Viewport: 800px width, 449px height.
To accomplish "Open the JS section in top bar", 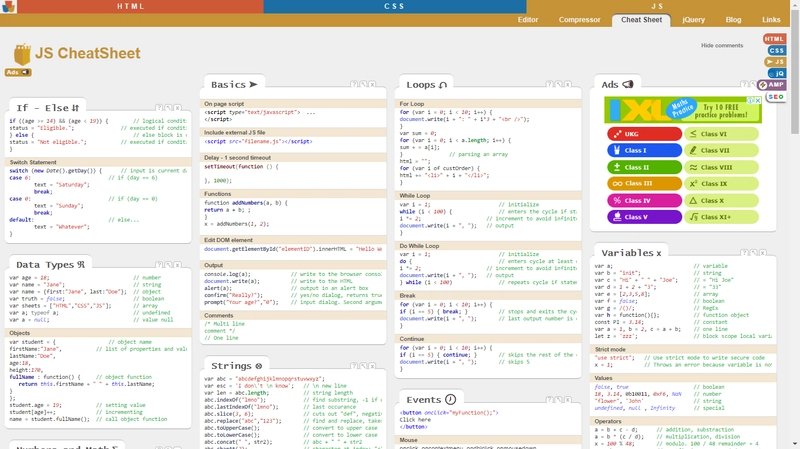I will click(x=658, y=7).
